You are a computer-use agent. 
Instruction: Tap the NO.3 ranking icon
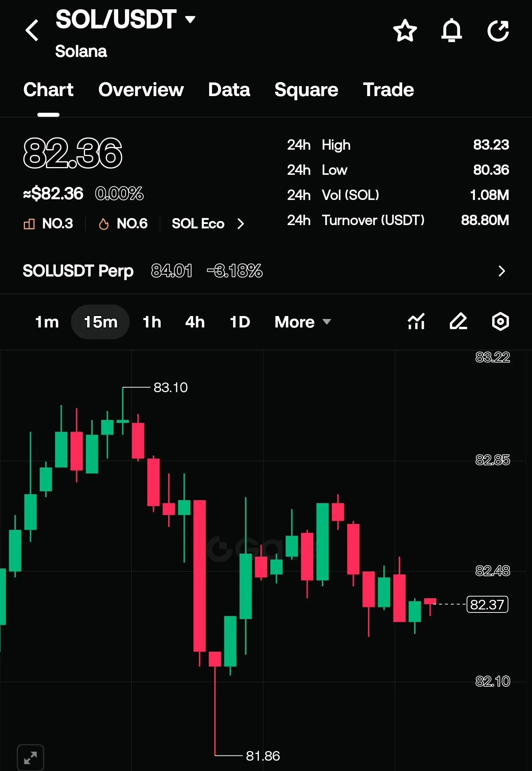29,224
